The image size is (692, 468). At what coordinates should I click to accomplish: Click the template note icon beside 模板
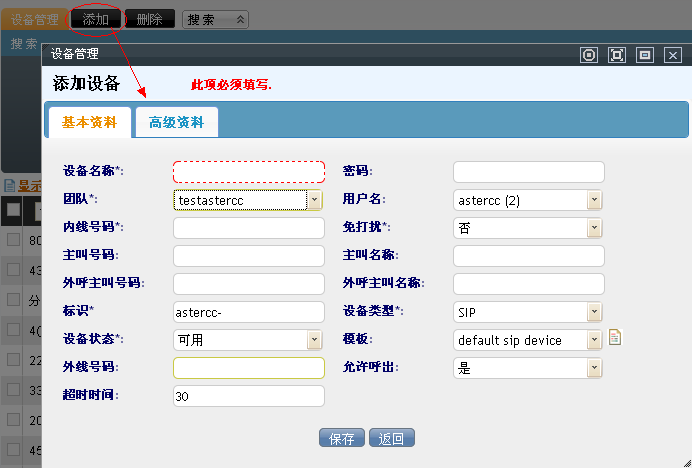[x=615, y=338]
